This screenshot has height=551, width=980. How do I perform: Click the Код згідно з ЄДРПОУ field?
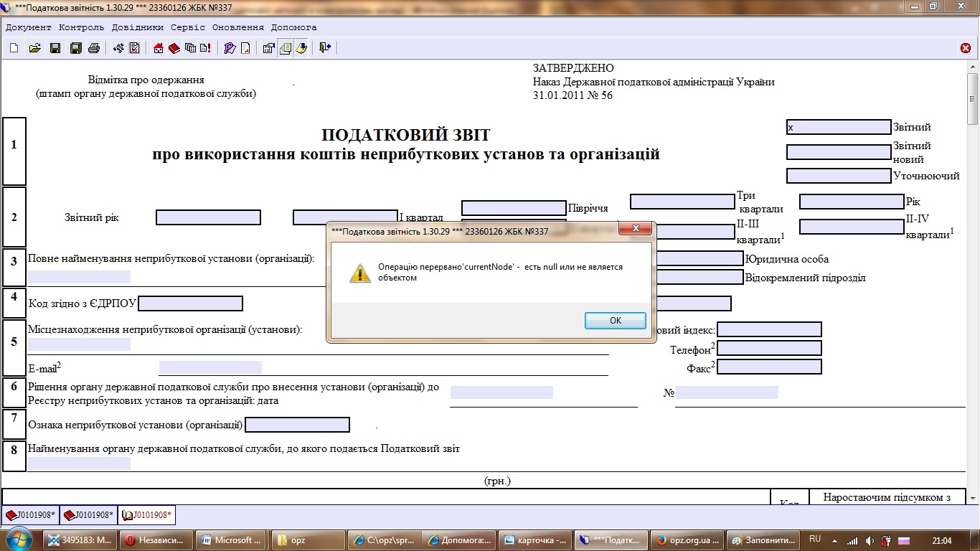coord(190,303)
